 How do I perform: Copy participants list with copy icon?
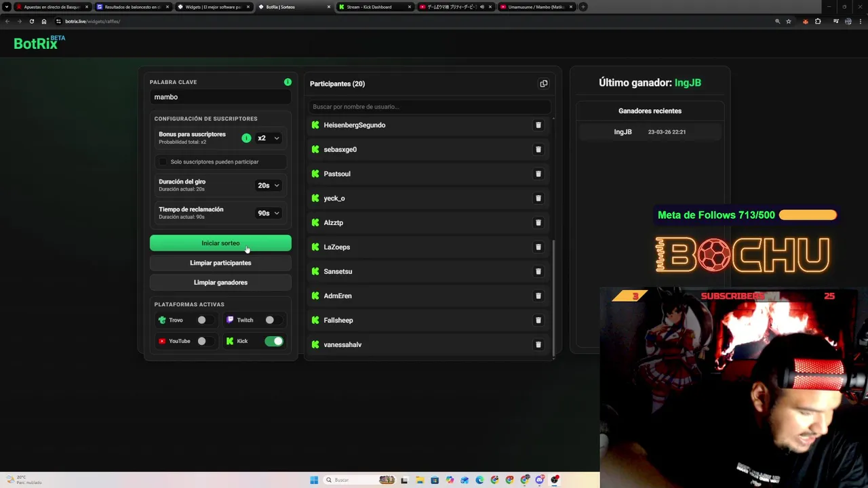(543, 84)
